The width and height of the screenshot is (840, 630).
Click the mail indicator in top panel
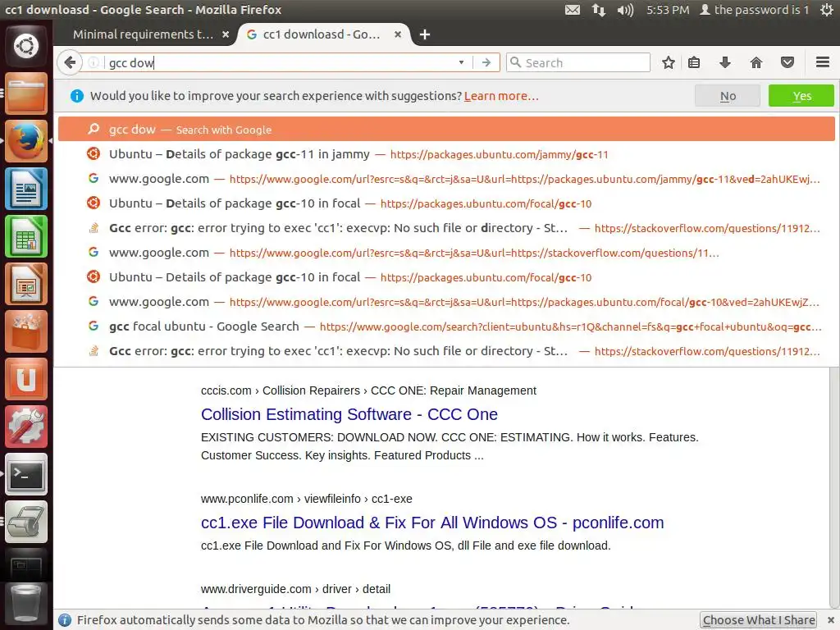click(x=573, y=10)
